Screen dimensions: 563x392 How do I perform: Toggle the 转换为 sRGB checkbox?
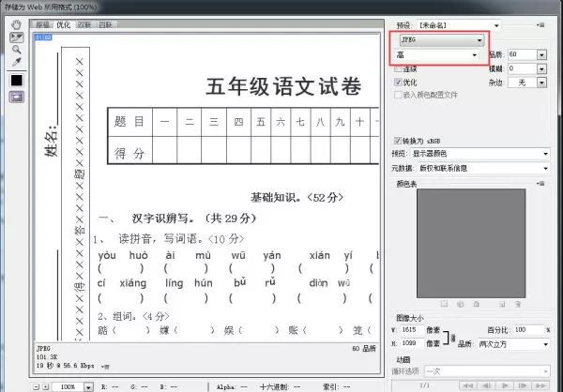pyautogui.click(x=398, y=141)
